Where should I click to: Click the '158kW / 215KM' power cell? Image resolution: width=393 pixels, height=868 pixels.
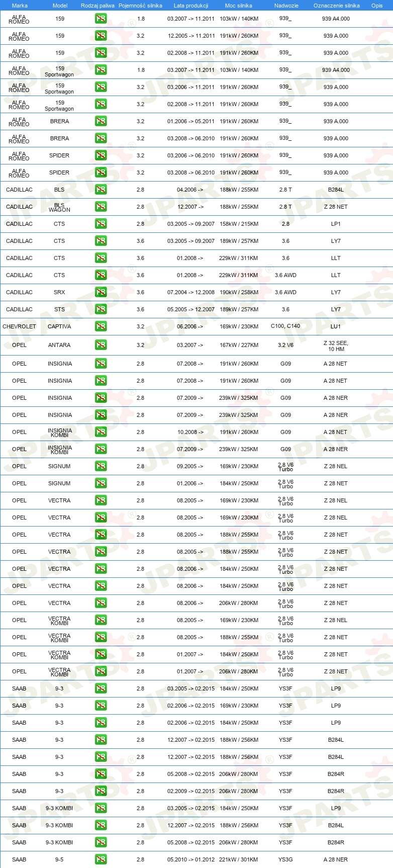pos(239,224)
